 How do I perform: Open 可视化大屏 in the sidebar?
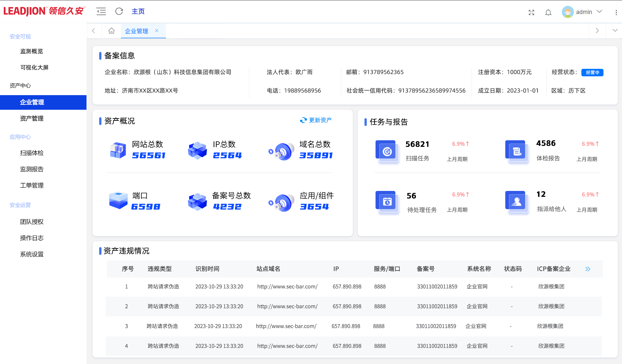pyautogui.click(x=34, y=68)
